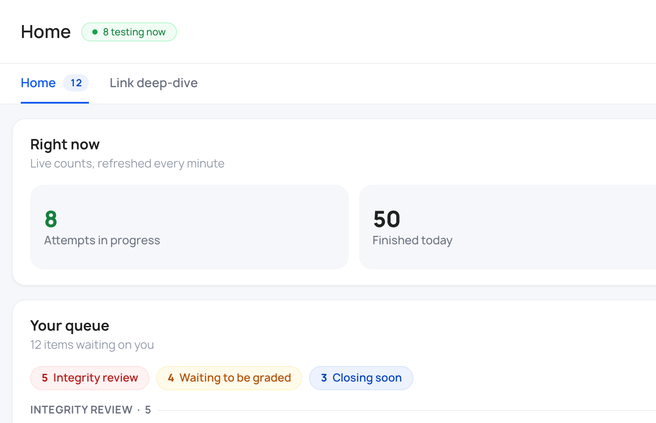
Task: Click the INTEGRITY REVIEW · 5 section label
Action: click(90, 410)
